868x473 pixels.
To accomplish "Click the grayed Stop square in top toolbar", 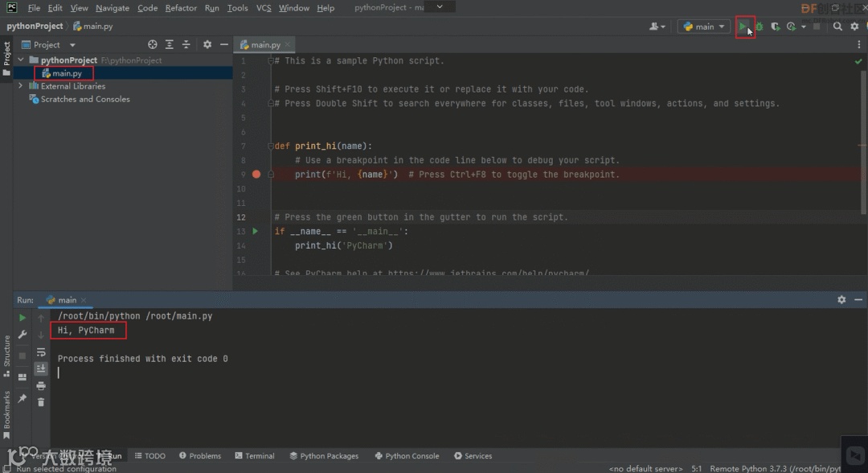I will tap(817, 27).
